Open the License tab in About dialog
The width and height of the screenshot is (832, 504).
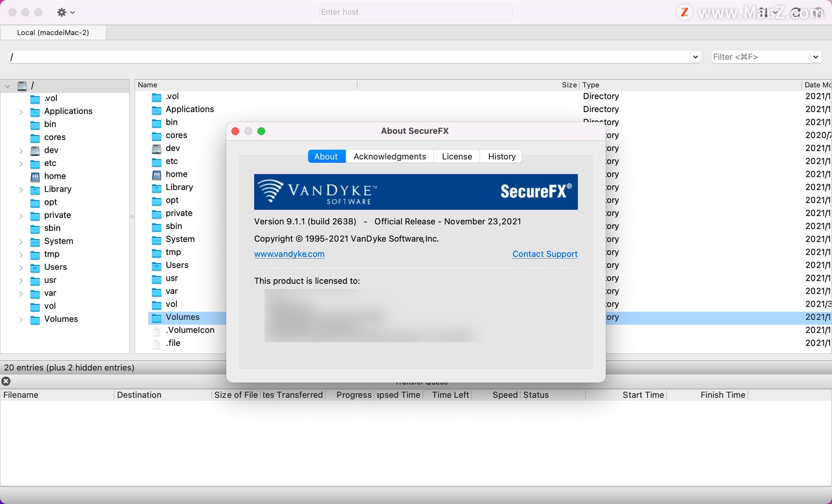[x=457, y=156]
